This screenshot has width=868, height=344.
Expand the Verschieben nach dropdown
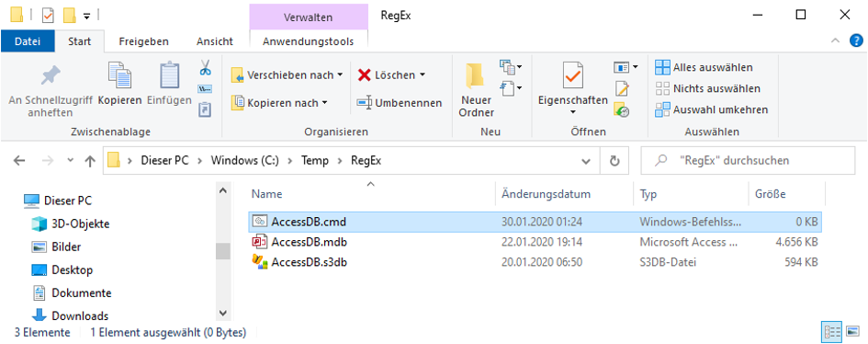coord(340,75)
